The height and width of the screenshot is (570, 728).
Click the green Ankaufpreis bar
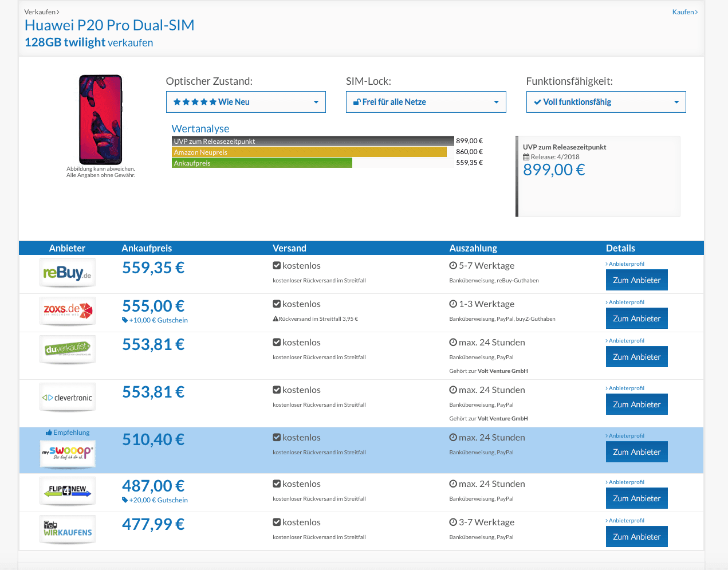pos(262,163)
